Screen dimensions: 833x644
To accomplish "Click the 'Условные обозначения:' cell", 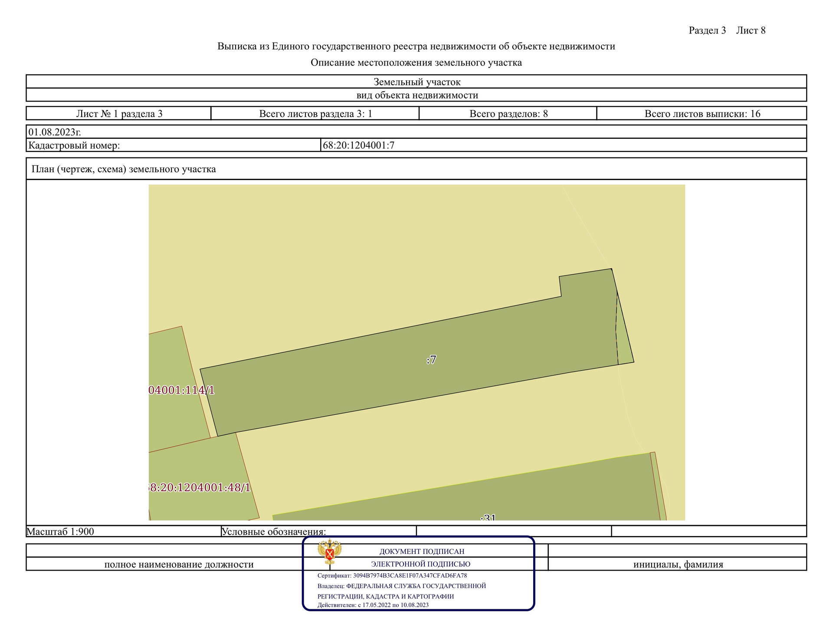I will coord(274,531).
